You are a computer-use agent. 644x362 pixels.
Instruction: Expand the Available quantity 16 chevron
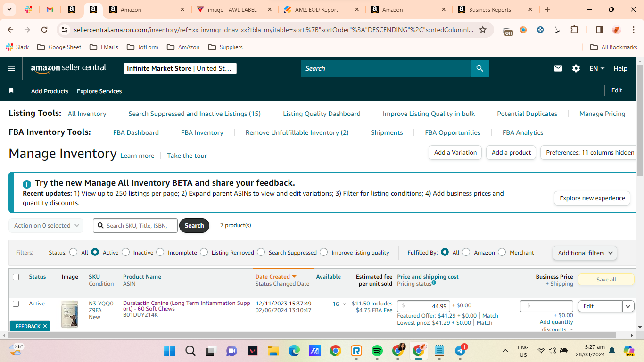(x=344, y=304)
